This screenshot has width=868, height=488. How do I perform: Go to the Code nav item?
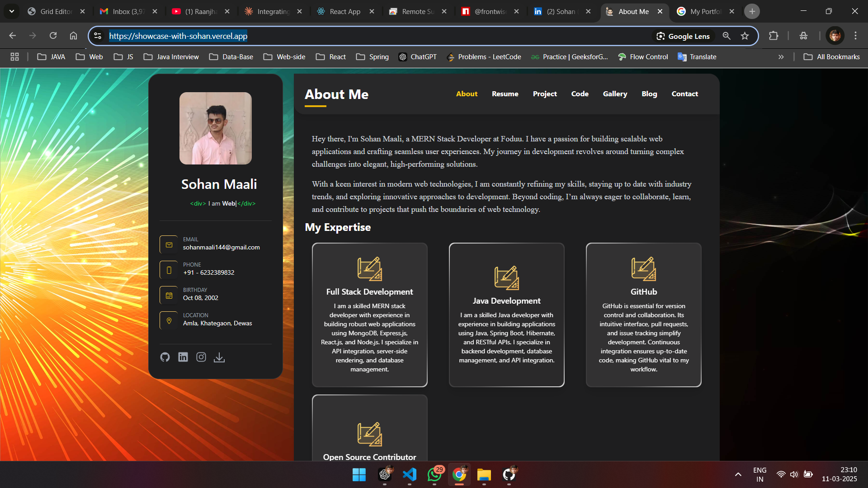[x=580, y=94]
